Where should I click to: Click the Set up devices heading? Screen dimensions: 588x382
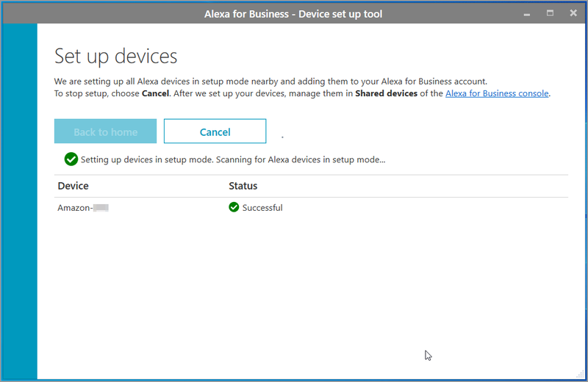coord(115,57)
